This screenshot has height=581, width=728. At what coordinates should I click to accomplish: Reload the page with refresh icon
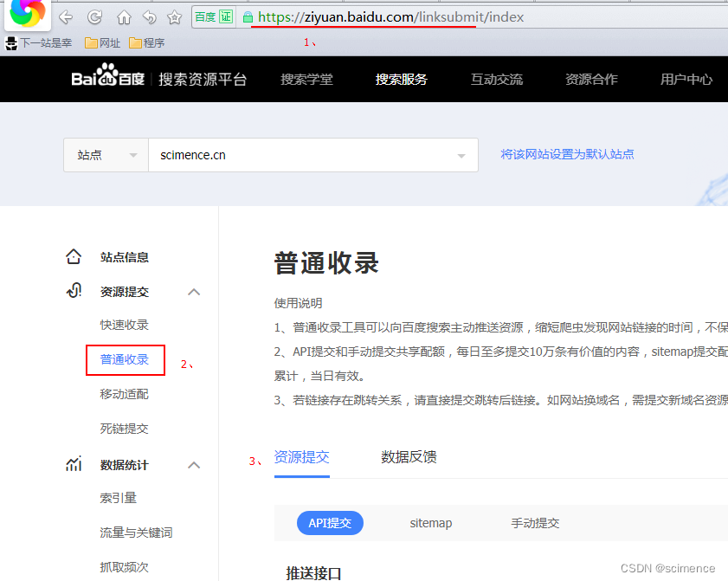pyautogui.click(x=94, y=17)
